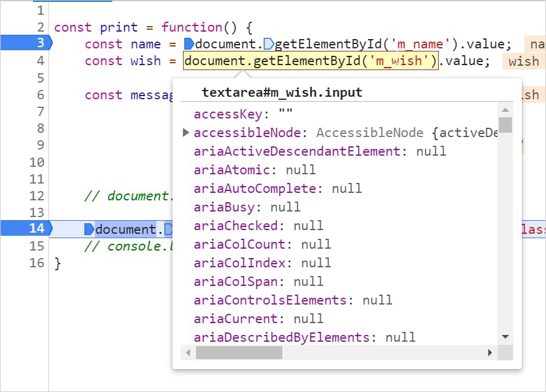The width and height of the screenshot is (546, 392).
Task: Select the ariaControlsElements property
Action: tap(293, 300)
